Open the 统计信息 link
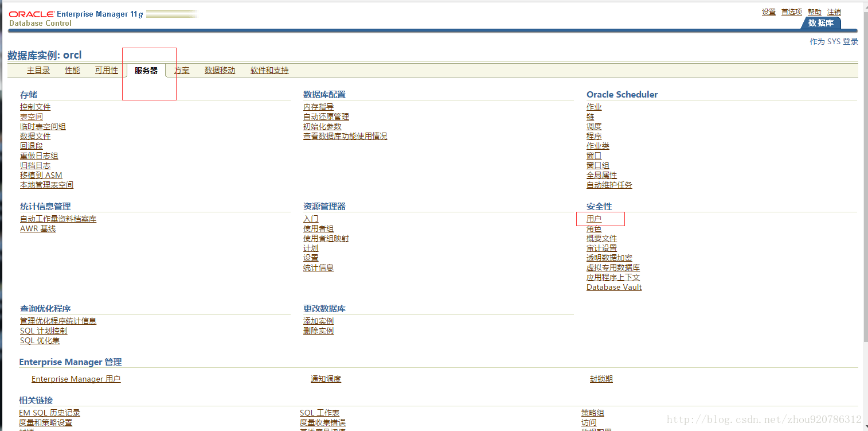Viewport: 868px width, 431px height. pos(319,268)
